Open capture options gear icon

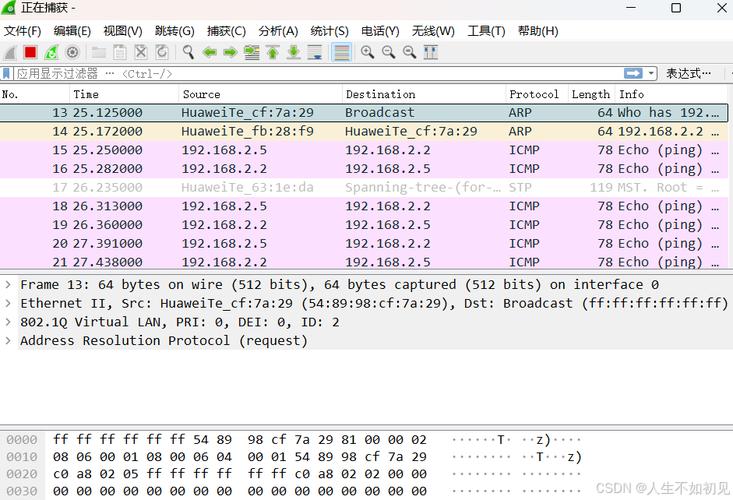(72, 52)
